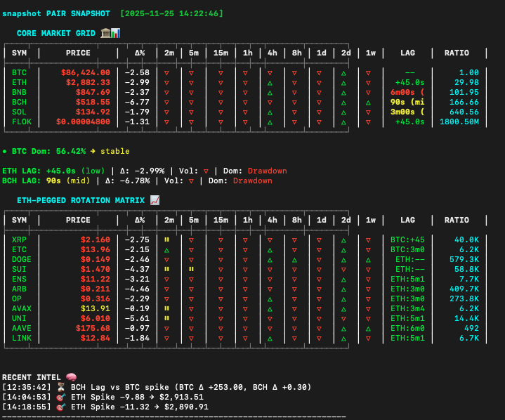Click the XRP symbol in the rotation matrix
505x420 pixels.
coord(19,239)
